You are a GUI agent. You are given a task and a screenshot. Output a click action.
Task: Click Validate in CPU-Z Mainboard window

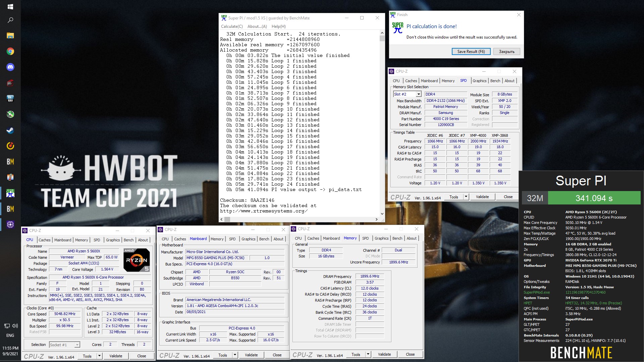pos(251,355)
